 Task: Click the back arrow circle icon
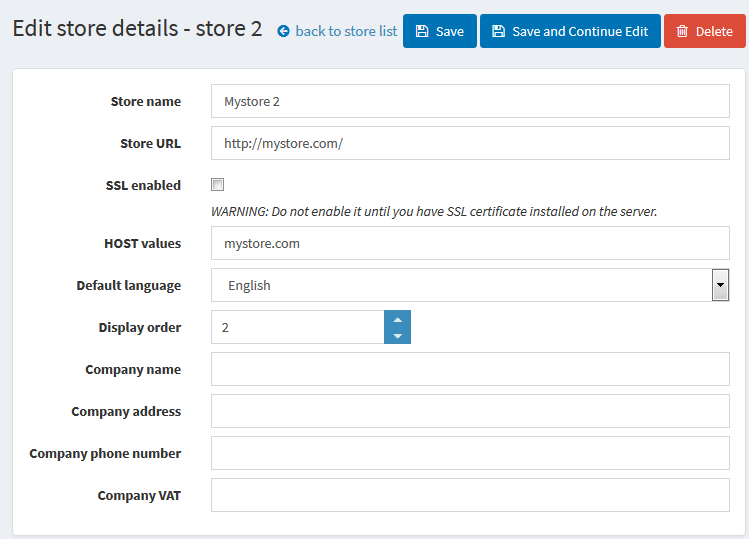[283, 31]
